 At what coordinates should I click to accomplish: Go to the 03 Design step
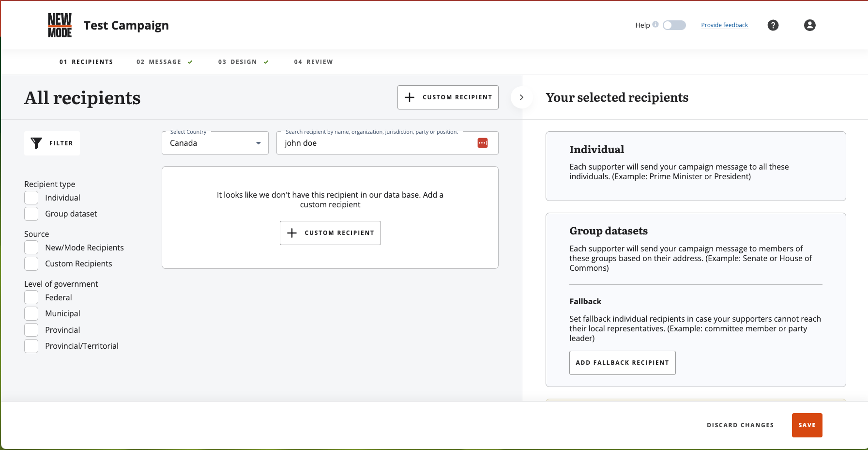(244, 62)
